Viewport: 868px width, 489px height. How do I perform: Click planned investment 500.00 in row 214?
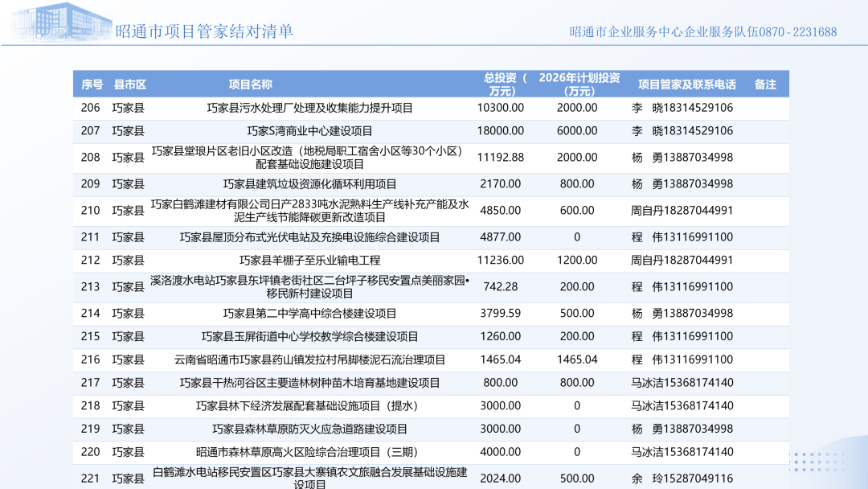coord(577,314)
